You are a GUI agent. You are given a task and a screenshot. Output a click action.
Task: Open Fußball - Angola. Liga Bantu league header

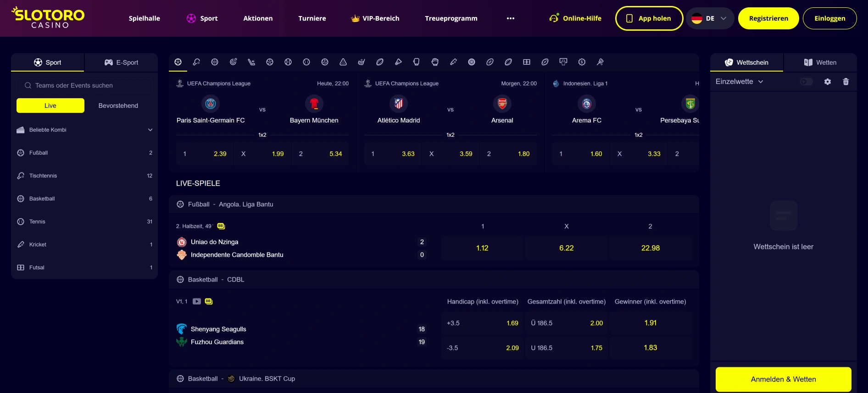coord(434,205)
